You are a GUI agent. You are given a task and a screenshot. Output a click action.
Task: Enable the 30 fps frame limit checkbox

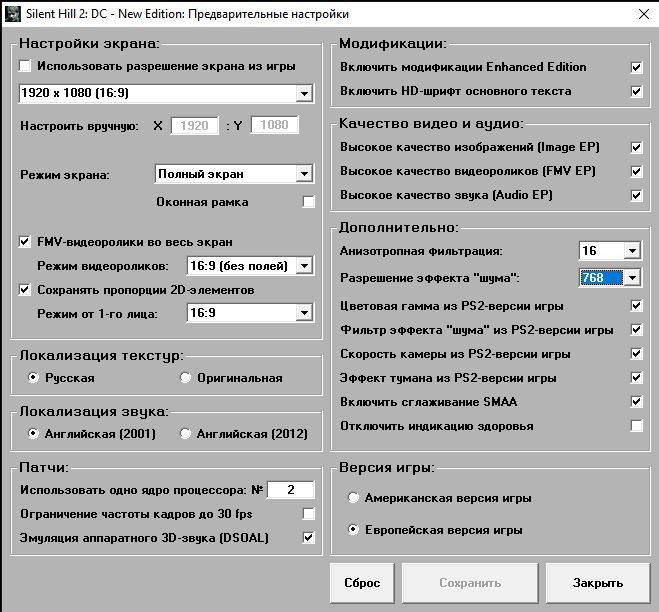tap(309, 514)
